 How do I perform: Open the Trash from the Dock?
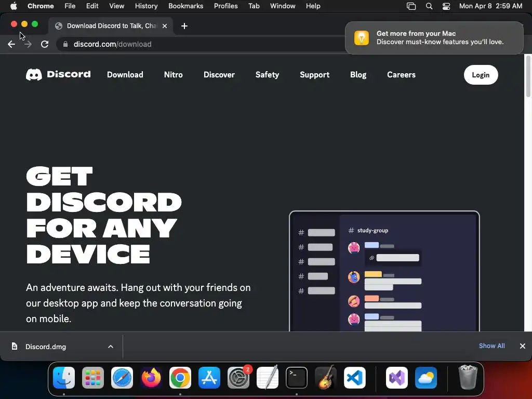tap(468, 377)
